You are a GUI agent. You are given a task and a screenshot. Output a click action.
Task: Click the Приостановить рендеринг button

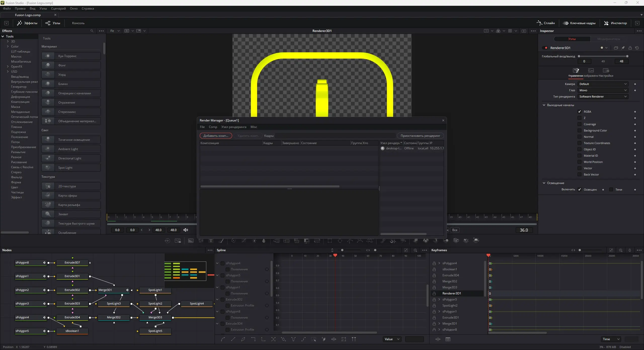420,136
